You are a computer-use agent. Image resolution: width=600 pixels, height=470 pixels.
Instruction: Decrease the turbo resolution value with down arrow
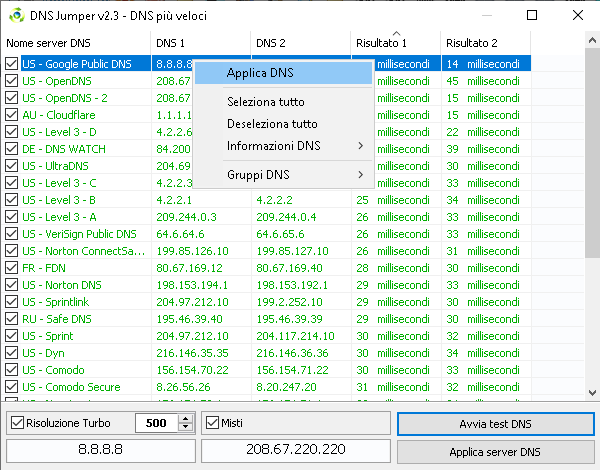click(x=186, y=427)
